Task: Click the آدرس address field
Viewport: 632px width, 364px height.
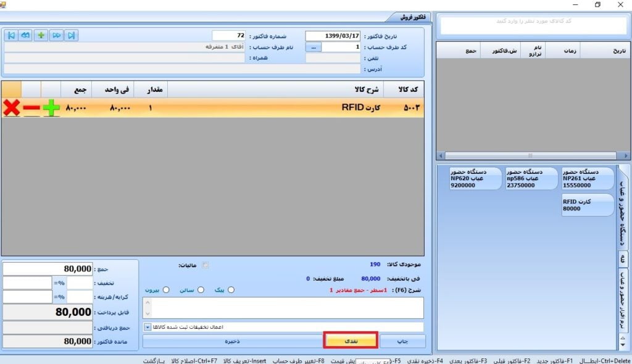Action: [x=182, y=69]
